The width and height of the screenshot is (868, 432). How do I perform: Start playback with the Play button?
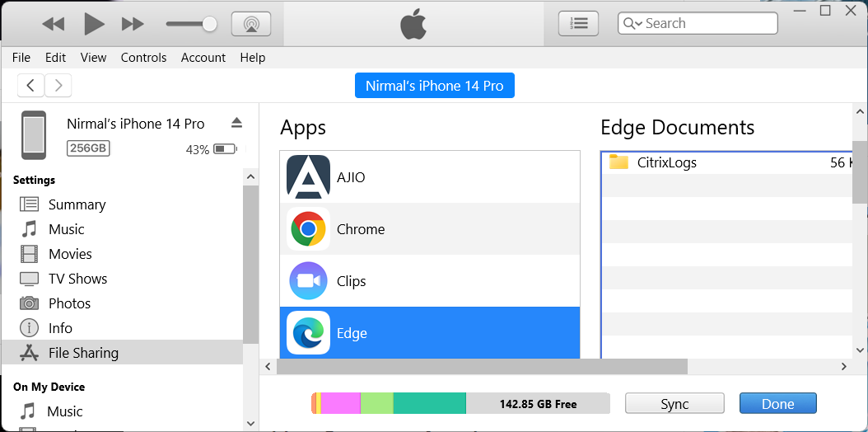pyautogui.click(x=94, y=24)
